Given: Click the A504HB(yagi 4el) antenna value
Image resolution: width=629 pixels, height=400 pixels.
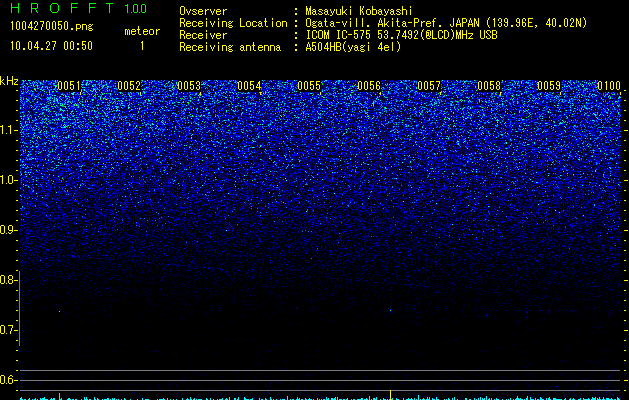Looking at the screenshot, I should pyautogui.click(x=353, y=47).
